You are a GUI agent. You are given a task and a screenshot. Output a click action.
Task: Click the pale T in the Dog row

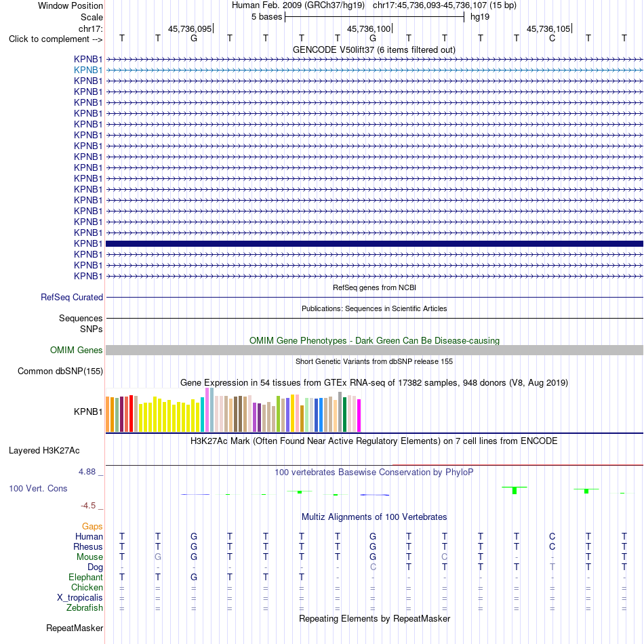tap(552, 567)
